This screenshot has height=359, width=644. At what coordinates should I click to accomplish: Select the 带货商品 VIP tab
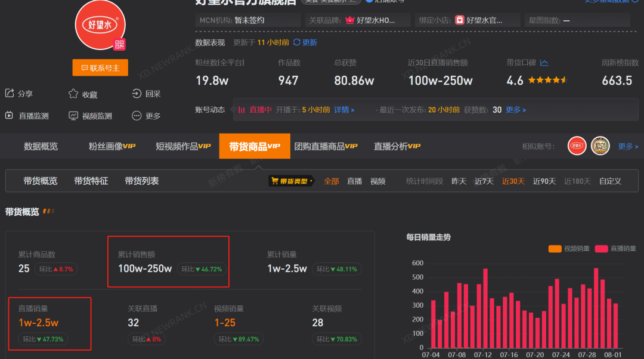pos(255,146)
